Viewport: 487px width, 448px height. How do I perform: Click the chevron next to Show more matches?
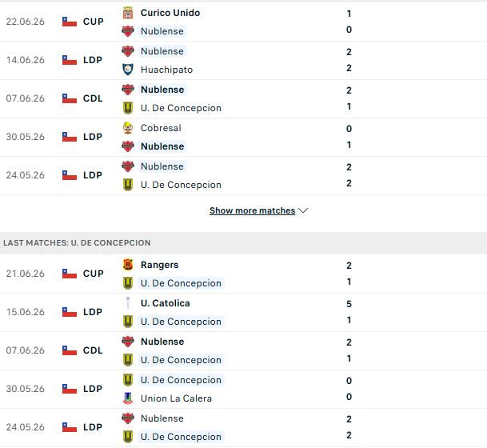[x=303, y=210]
